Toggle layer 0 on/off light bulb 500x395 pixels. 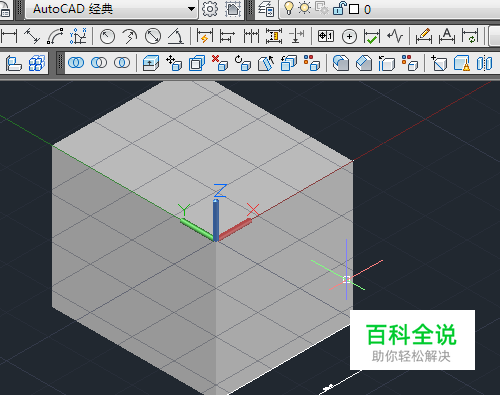289,8
